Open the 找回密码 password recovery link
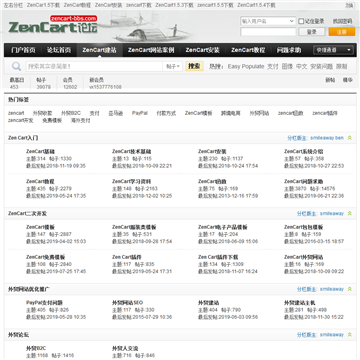The height and width of the screenshot is (360, 360). click(x=342, y=21)
